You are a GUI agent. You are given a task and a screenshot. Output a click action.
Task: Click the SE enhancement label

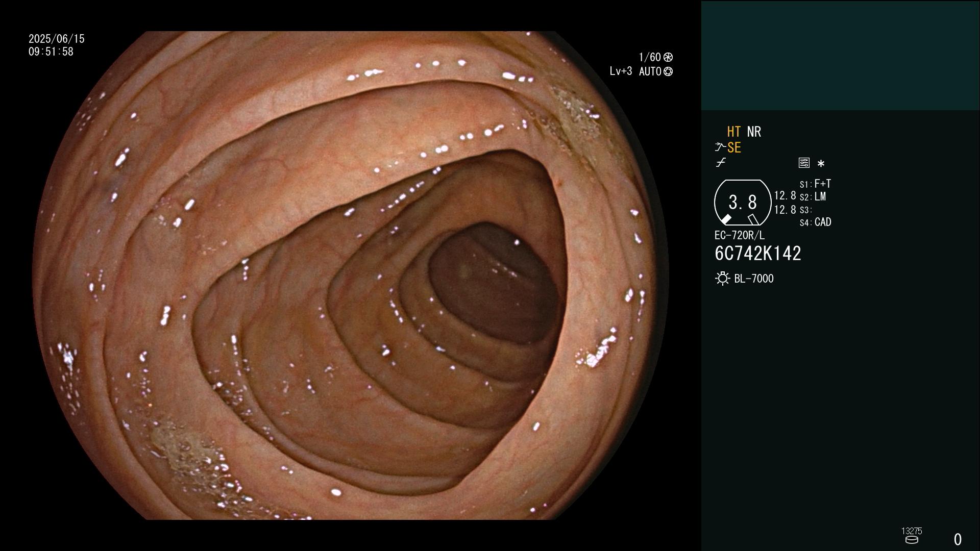point(734,147)
